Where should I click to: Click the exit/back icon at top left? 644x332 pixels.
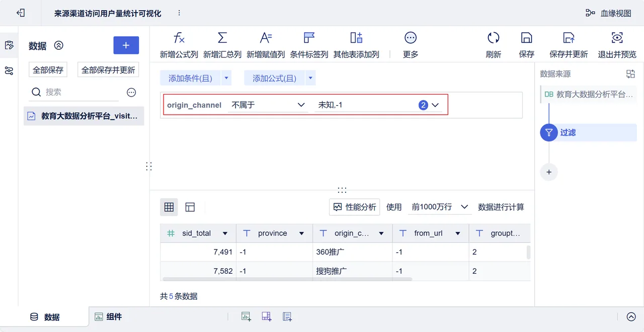(x=21, y=13)
